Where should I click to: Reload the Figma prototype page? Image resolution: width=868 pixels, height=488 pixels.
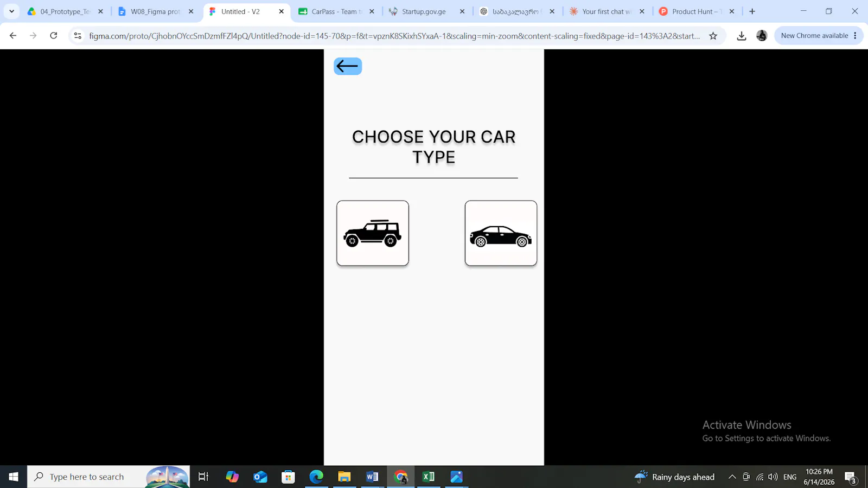pos(53,36)
